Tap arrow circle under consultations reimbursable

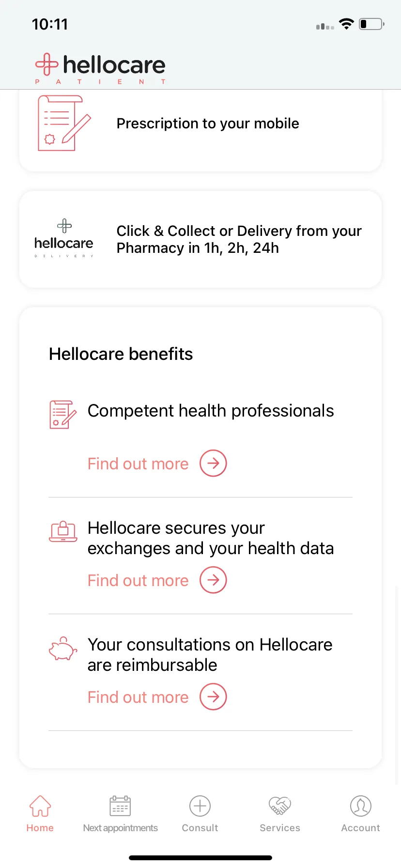pos(213,697)
